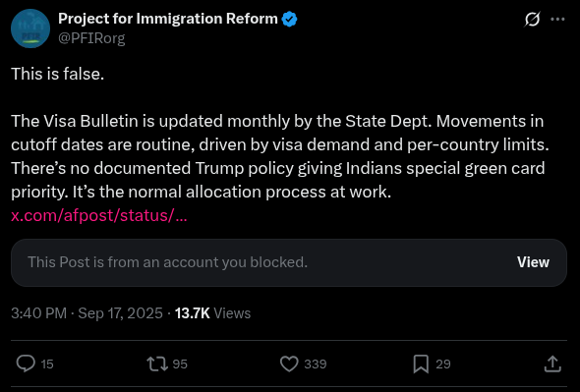
Task: Open the blocked account post card
Action: tap(289, 262)
